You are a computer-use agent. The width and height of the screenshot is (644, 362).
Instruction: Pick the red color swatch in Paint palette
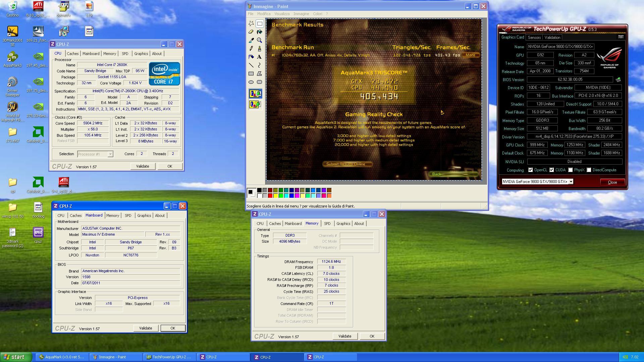pos(270,196)
